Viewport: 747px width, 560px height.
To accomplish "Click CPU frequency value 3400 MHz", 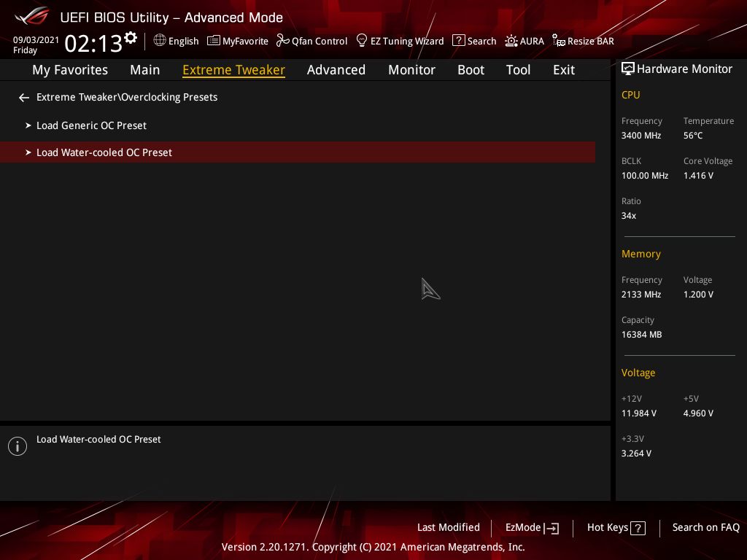I will (641, 136).
